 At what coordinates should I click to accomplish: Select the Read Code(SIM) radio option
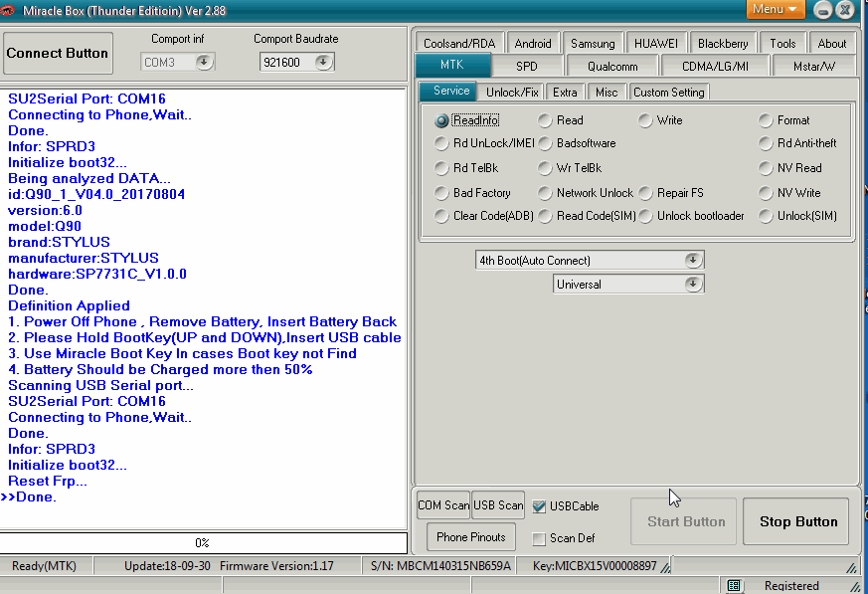545,216
